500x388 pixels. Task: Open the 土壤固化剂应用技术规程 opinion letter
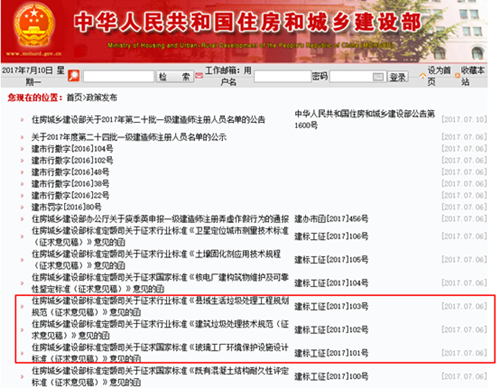click(156, 260)
